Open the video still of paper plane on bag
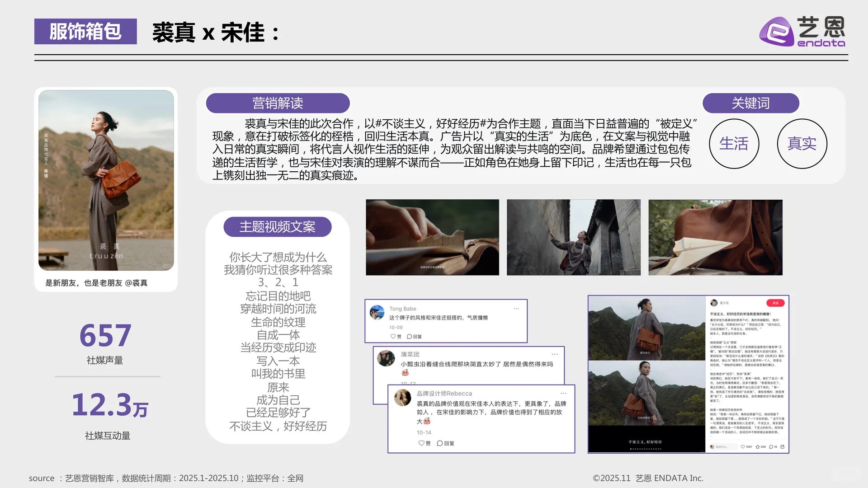868x488 pixels. click(715, 237)
